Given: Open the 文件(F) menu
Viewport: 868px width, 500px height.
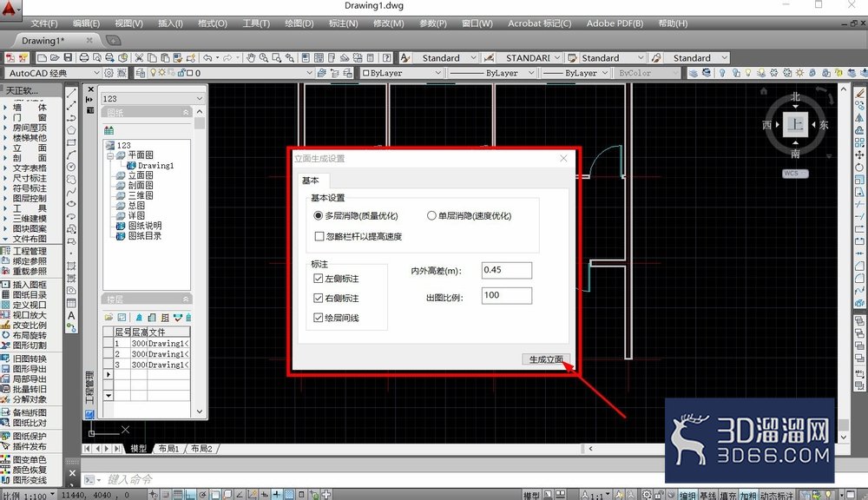Looking at the screenshot, I should (44, 23).
